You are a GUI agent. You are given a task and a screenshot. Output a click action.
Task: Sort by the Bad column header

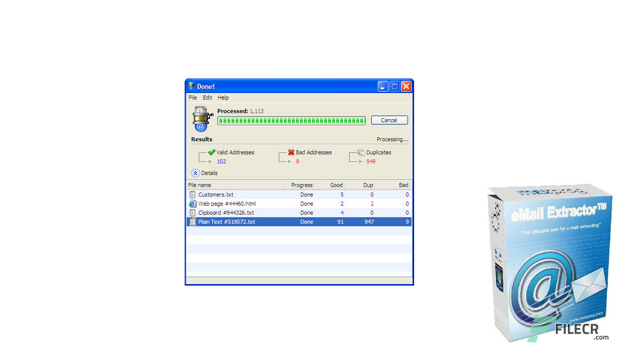pyautogui.click(x=393, y=185)
